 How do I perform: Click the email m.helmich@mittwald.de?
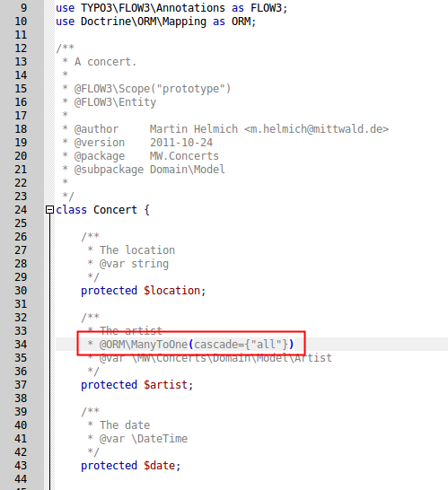coord(316,129)
